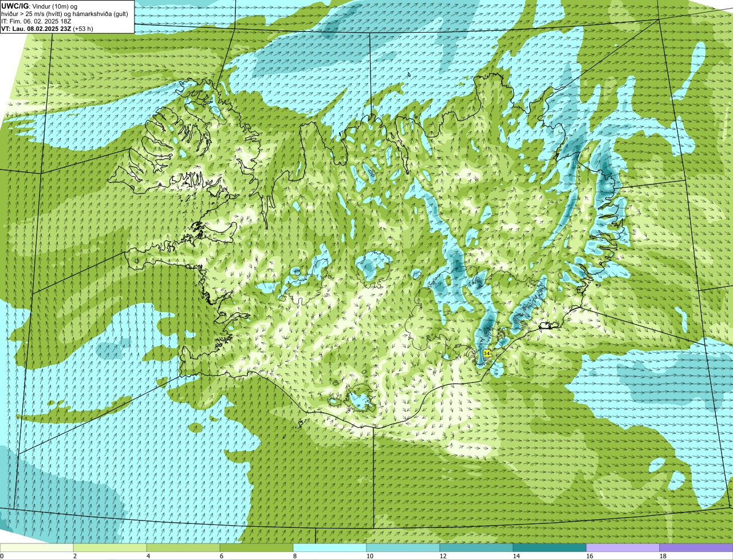Click the yellow 34 max gust marker
Image resolution: width=733 pixels, height=560 pixels.
487,353
